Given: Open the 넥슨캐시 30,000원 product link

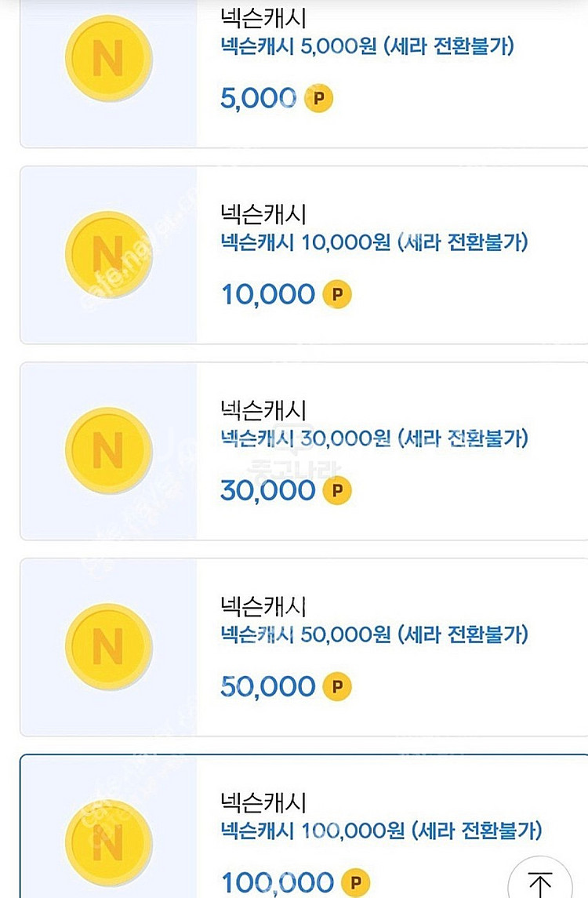Looking at the screenshot, I should pyautogui.click(x=374, y=438).
